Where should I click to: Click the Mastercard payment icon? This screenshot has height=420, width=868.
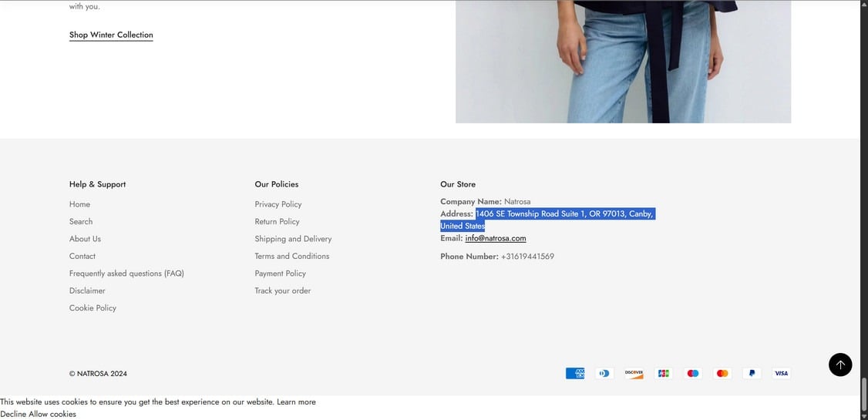click(x=722, y=374)
